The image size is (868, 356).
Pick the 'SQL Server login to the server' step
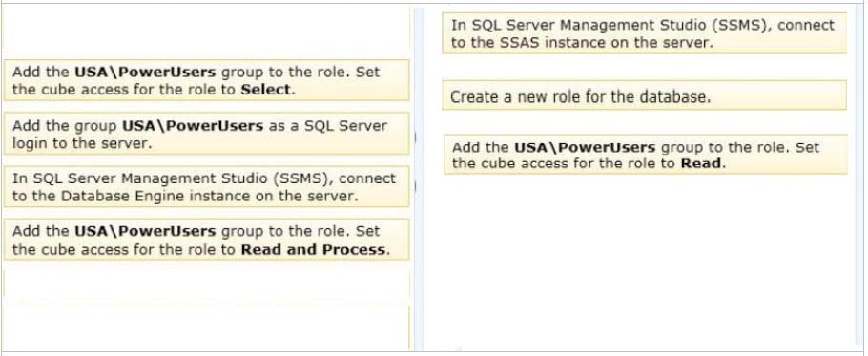[x=206, y=134]
